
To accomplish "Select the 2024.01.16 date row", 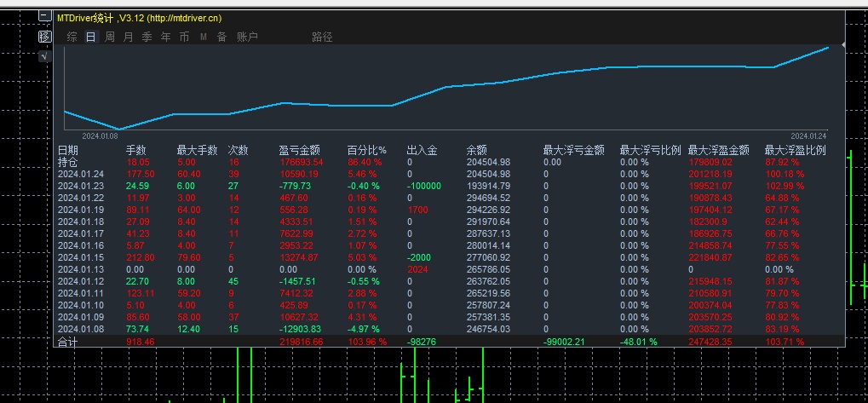I will 81,245.
